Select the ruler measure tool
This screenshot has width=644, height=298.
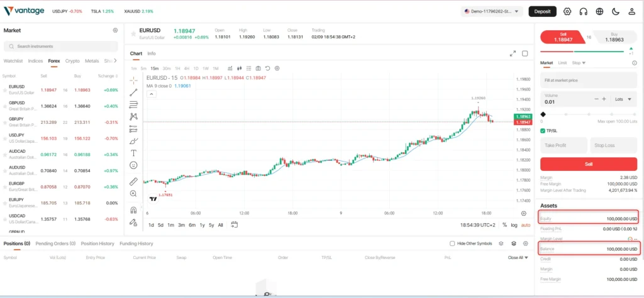(x=133, y=182)
